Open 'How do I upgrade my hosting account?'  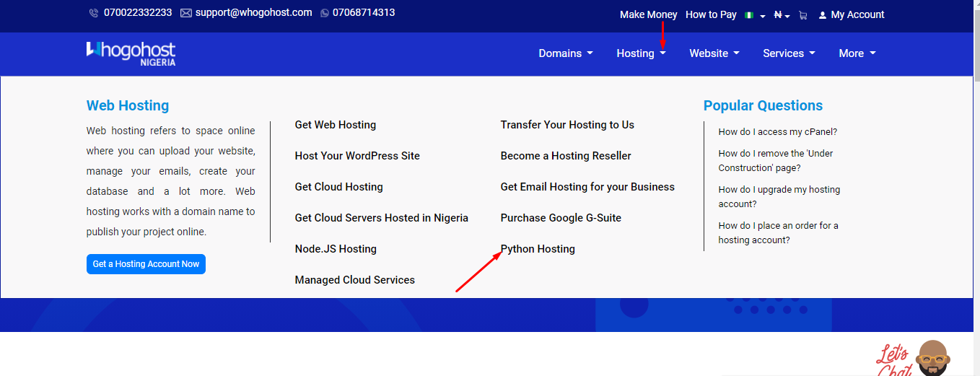(779, 197)
